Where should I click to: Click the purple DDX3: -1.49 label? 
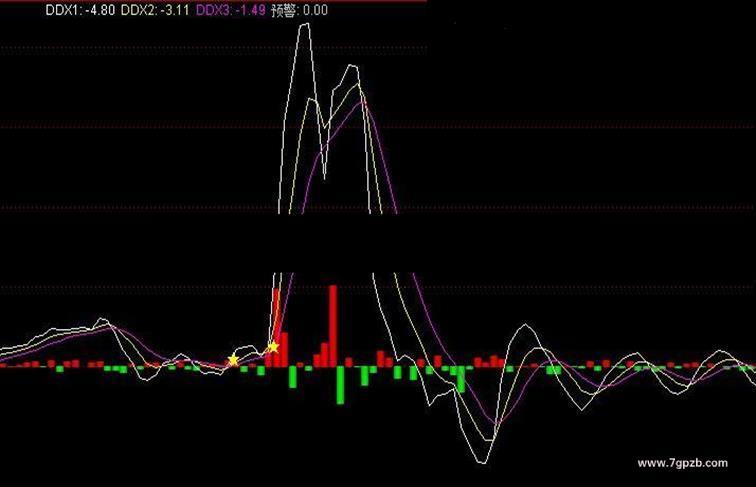(230, 10)
